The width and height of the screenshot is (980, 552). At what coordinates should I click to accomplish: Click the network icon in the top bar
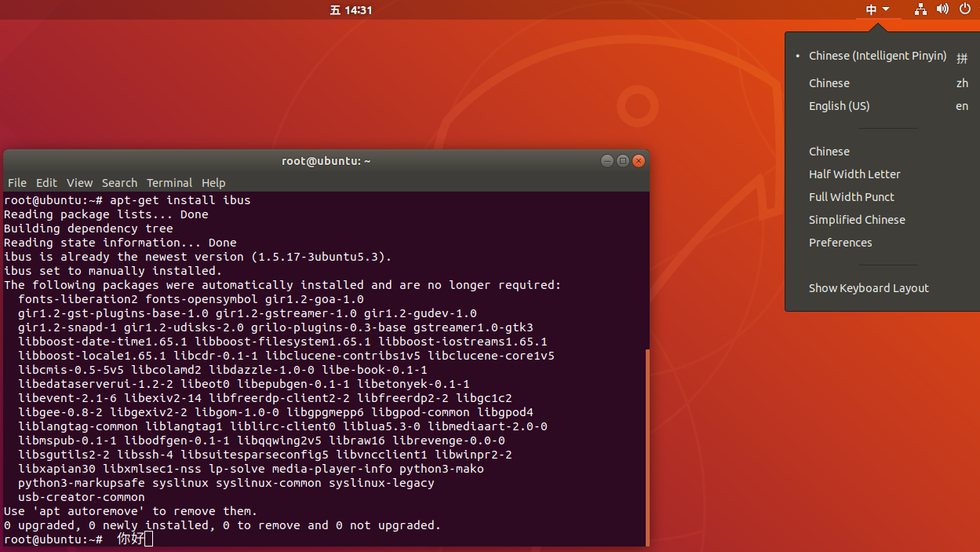920,9
